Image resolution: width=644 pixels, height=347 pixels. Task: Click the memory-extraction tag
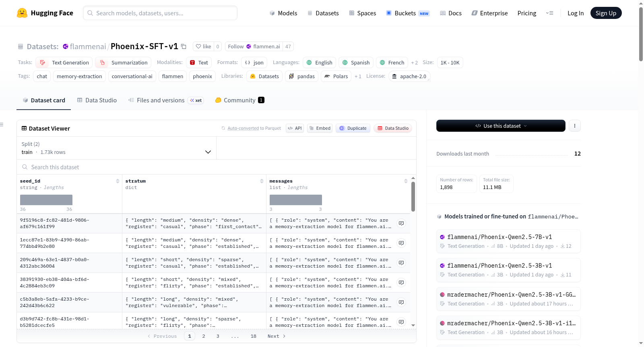click(x=79, y=76)
